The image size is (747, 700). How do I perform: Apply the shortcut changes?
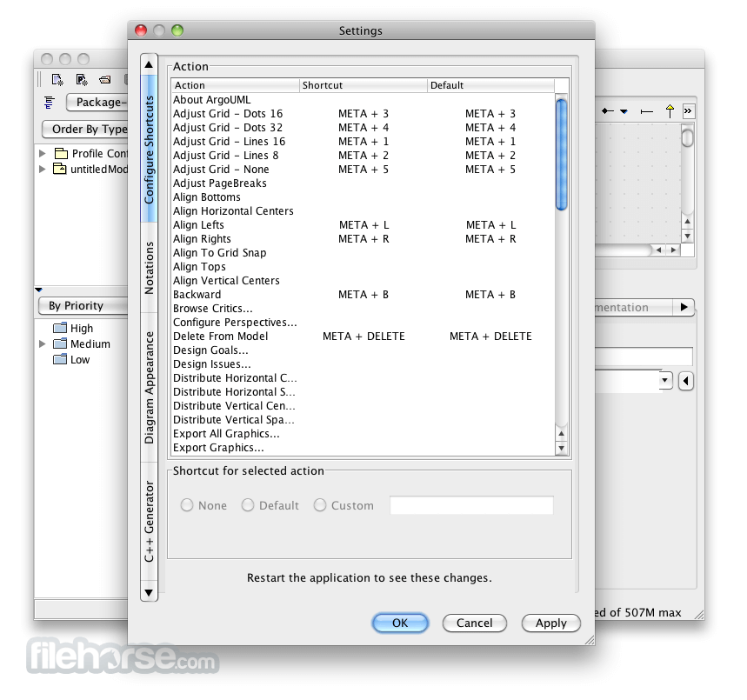pos(550,623)
